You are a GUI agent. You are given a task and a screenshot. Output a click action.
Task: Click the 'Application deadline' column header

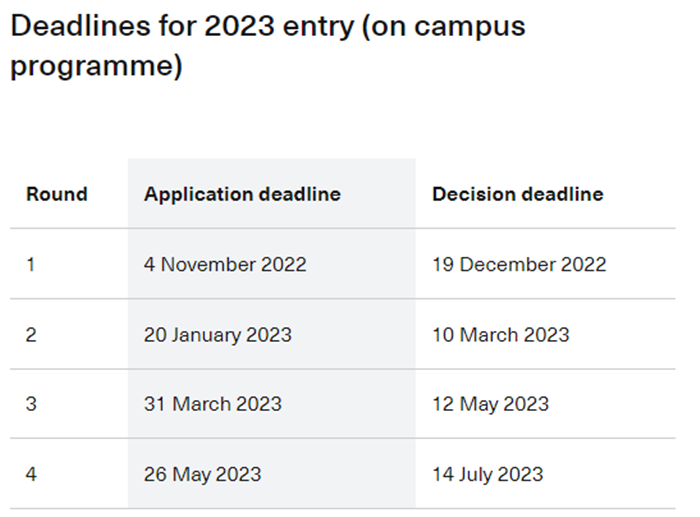(242, 194)
